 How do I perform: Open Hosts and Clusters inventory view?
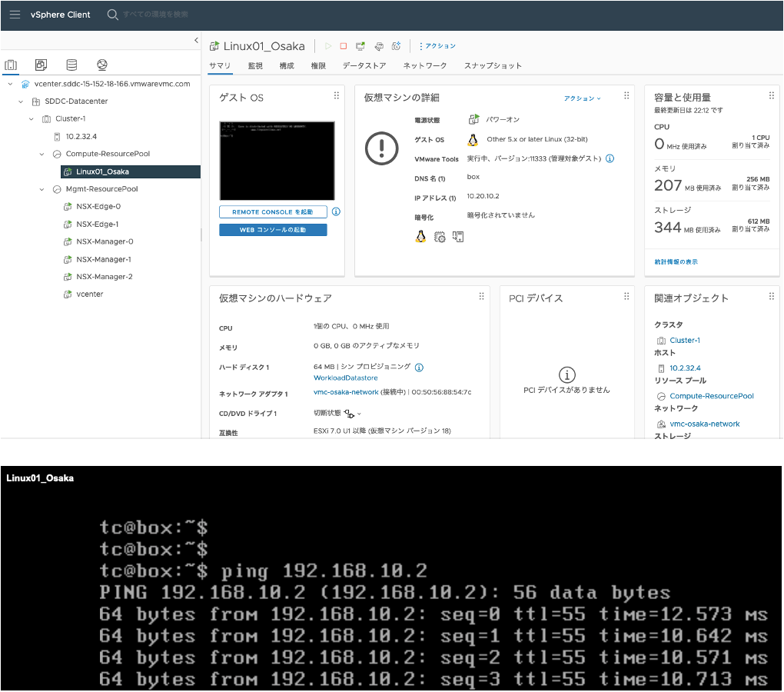coord(11,65)
